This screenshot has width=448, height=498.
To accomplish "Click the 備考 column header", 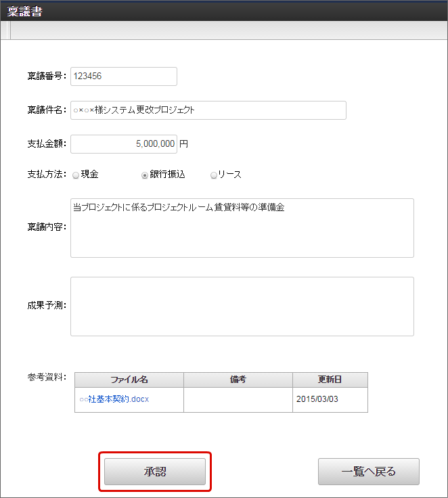I will (238, 380).
